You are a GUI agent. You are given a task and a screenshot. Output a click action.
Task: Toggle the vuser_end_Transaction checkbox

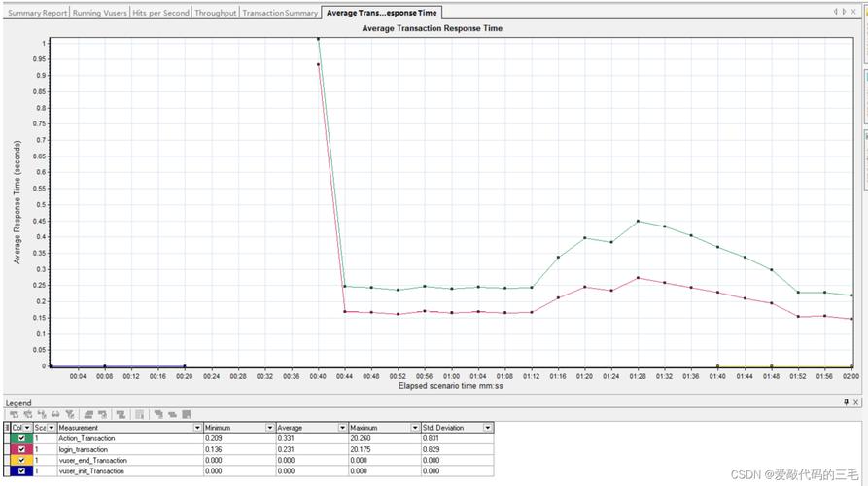click(x=21, y=460)
